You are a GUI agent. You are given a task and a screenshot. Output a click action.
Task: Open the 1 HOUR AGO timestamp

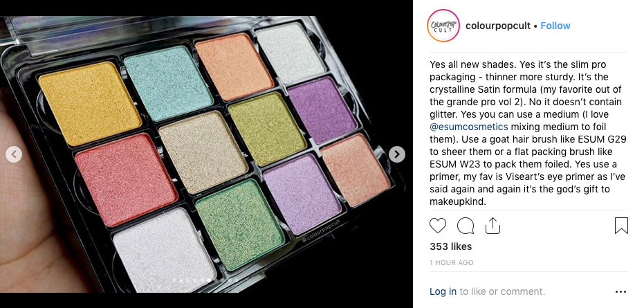452,262
